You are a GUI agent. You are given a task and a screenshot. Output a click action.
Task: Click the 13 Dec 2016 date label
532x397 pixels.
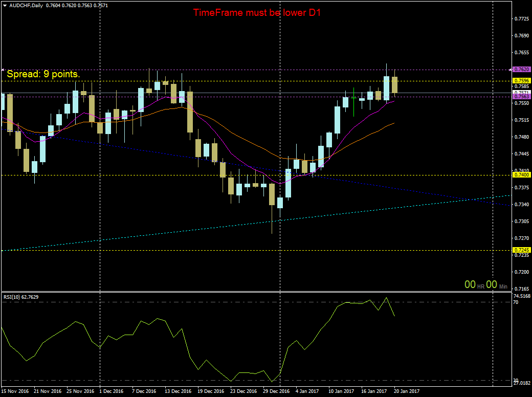[x=178, y=391]
